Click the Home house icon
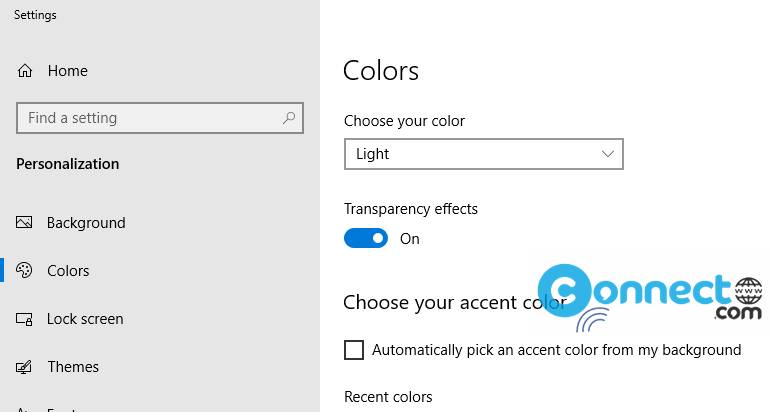770x412 pixels. click(x=25, y=71)
